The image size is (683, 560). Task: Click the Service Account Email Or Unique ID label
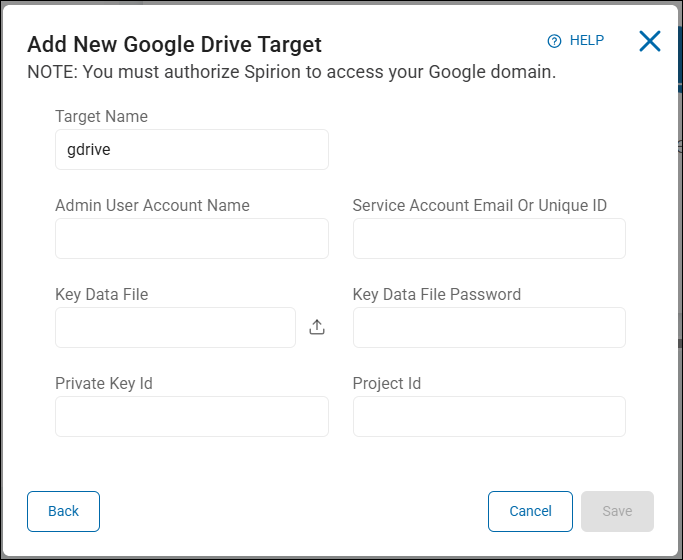[479, 206]
